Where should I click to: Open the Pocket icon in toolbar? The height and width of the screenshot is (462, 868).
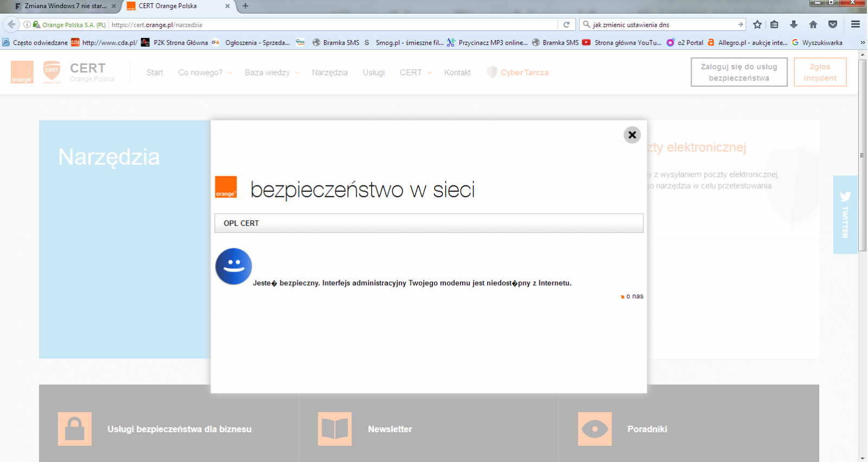pyautogui.click(x=833, y=24)
